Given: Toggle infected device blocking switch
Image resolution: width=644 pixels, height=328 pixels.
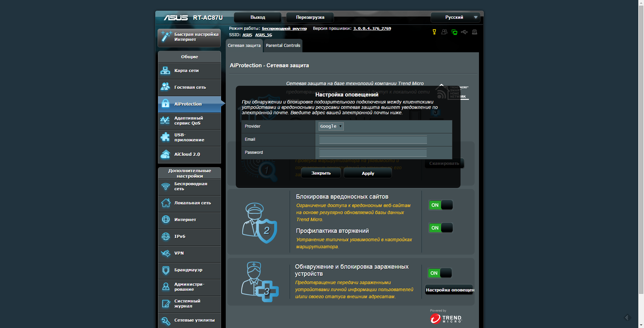Looking at the screenshot, I should click(x=440, y=273).
